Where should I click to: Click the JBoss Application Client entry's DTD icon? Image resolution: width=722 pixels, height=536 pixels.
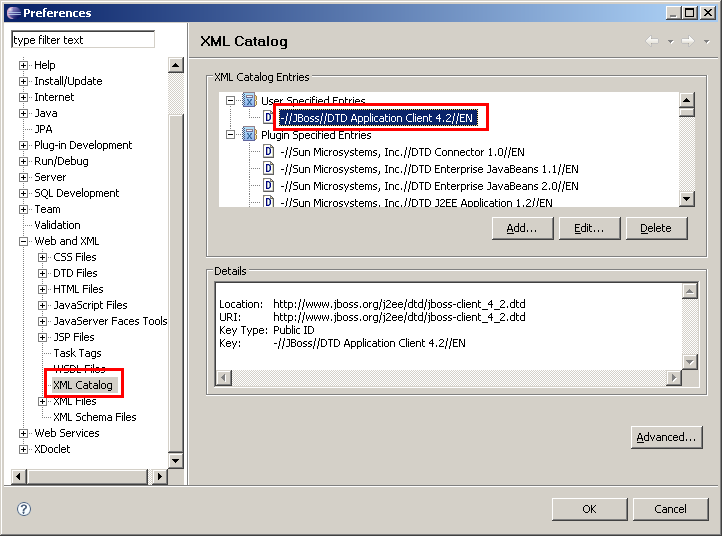268,117
